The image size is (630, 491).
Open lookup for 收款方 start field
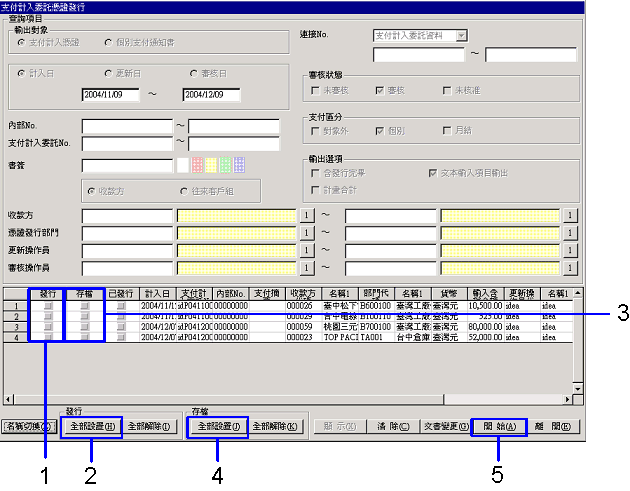tap(307, 215)
